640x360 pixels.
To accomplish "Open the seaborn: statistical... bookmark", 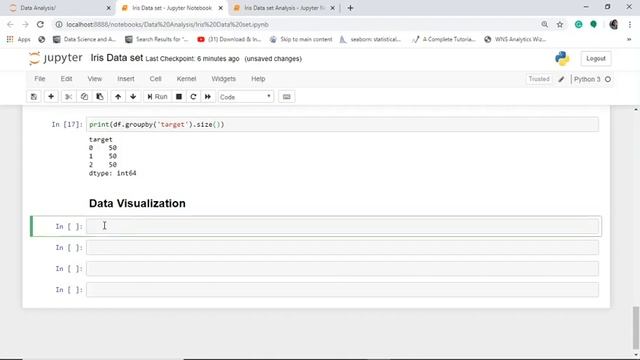I will pos(371,39).
